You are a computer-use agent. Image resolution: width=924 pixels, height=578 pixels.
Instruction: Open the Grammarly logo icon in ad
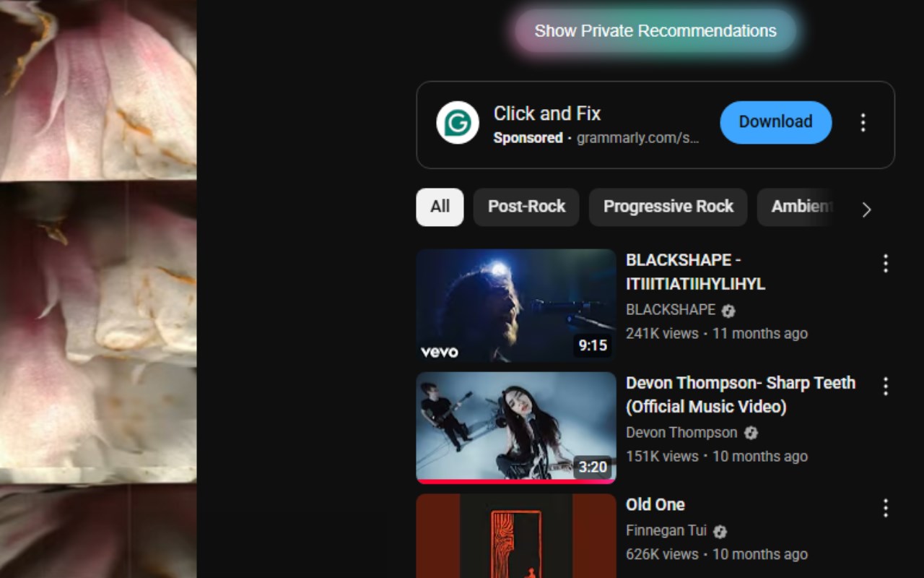(458, 123)
